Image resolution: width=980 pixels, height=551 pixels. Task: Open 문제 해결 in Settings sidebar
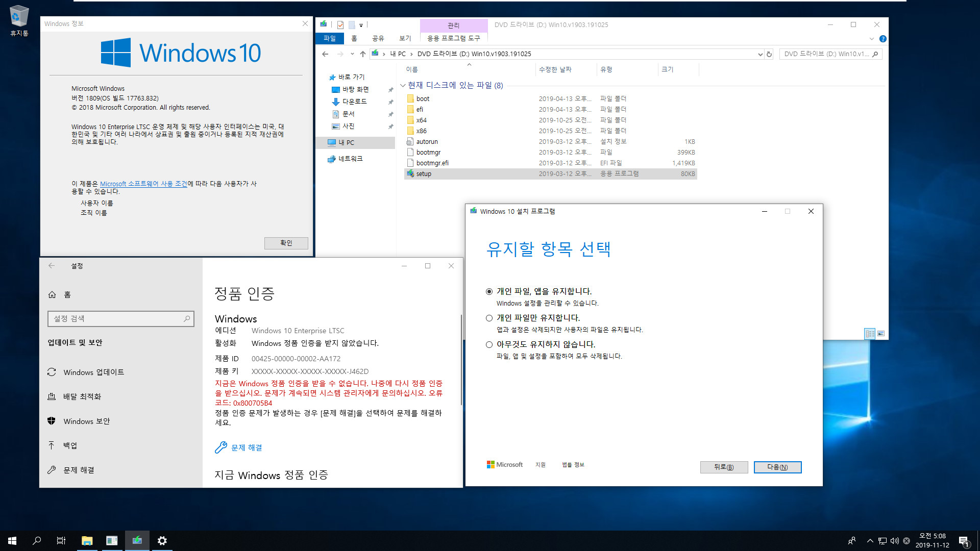coord(79,470)
